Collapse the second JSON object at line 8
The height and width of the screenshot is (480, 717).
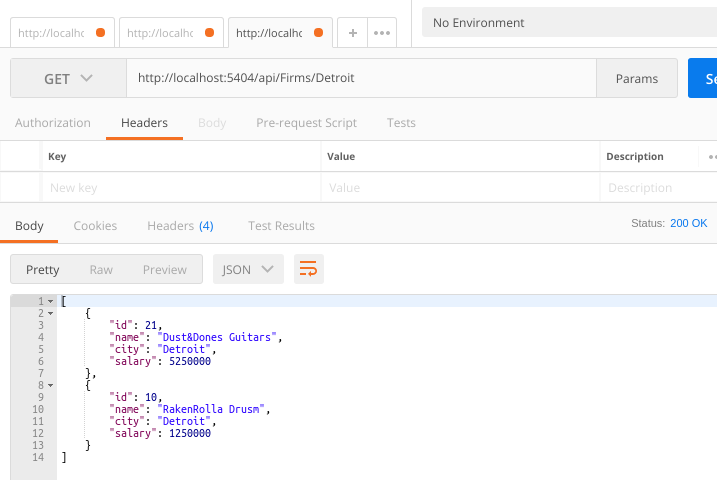(x=50, y=385)
